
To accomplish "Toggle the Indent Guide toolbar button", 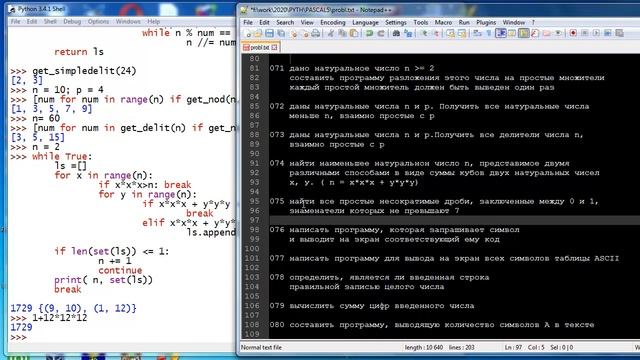I will point(501,33).
